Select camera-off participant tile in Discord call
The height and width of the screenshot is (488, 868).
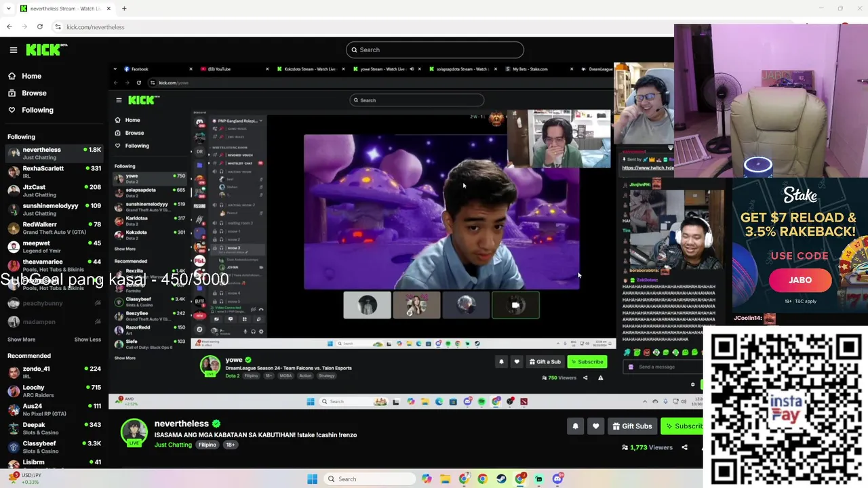[x=515, y=305]
